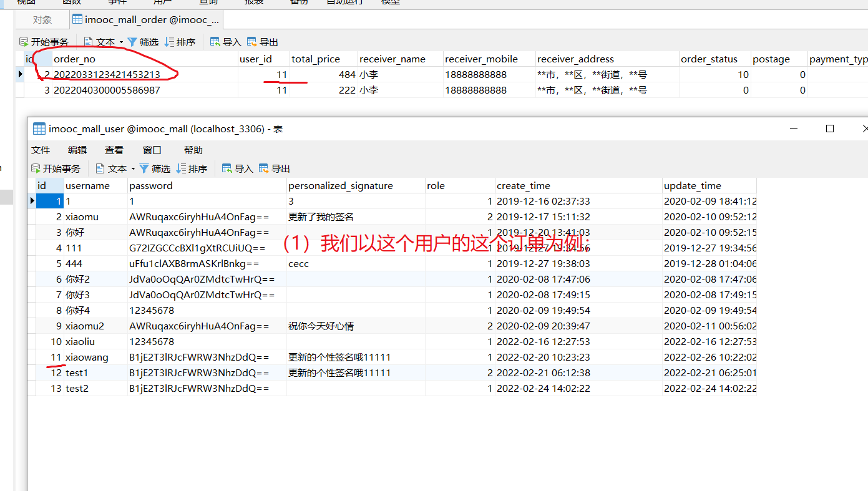Open the 帮助 menu in user table window
Image resolution: width=868 pixels, height=491 pixels.
click(193, 150)
